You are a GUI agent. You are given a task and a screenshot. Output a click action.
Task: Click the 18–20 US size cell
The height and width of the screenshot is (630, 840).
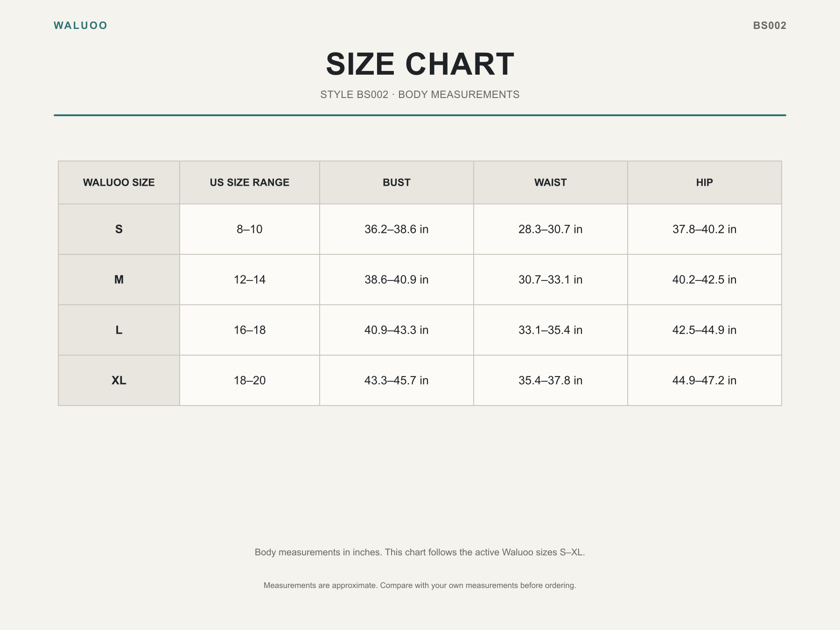[x=250, y=380]
